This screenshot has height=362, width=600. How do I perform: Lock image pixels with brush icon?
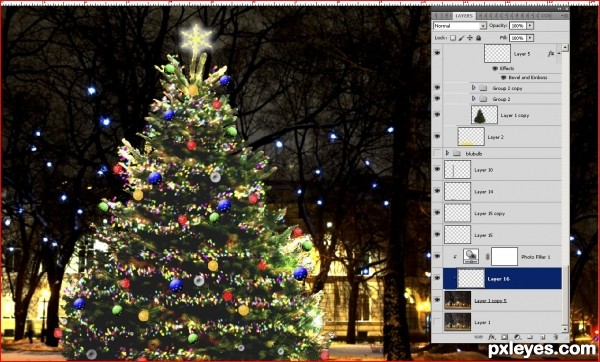click(x=461, y=38)
